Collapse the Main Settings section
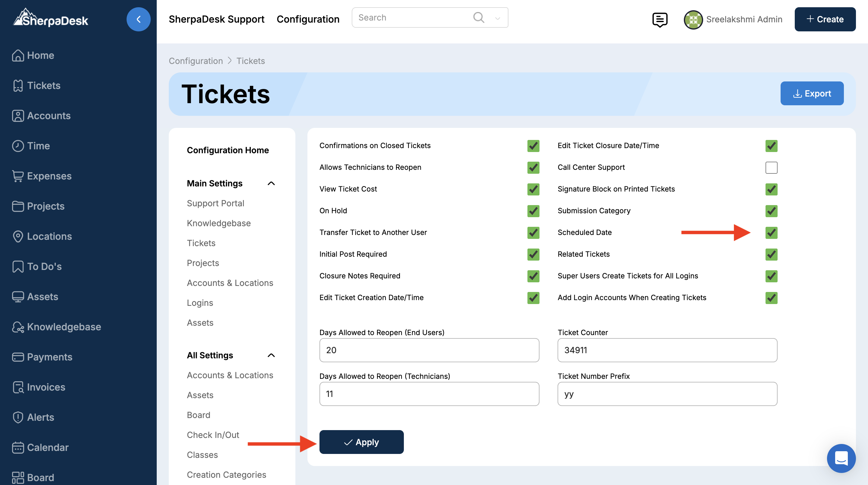The height and width of the screenshot is (485, 868). pyautogui.click(x=271, y=183)
